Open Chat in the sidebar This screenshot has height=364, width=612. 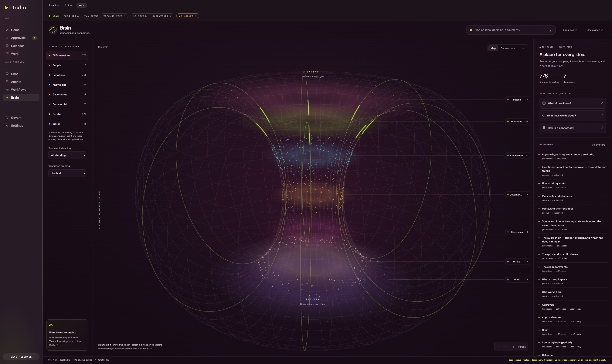(x=21, y=74)
